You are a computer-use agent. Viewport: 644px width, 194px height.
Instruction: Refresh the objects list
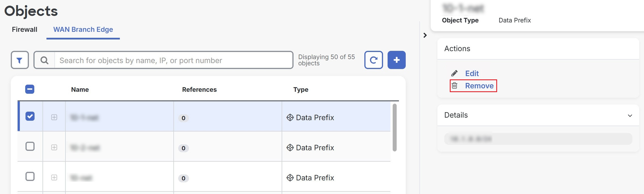pos(373,60)
